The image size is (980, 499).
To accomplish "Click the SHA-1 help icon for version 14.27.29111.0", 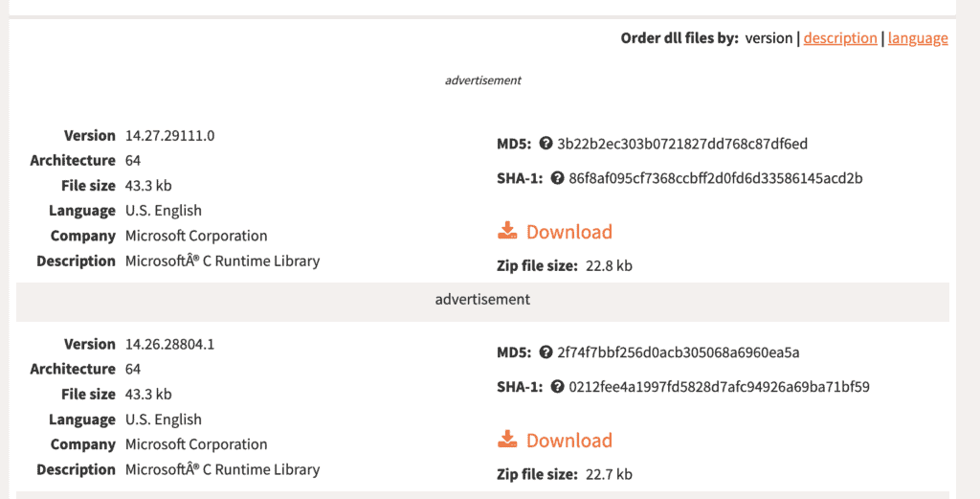I will click(x=558, y=178).
